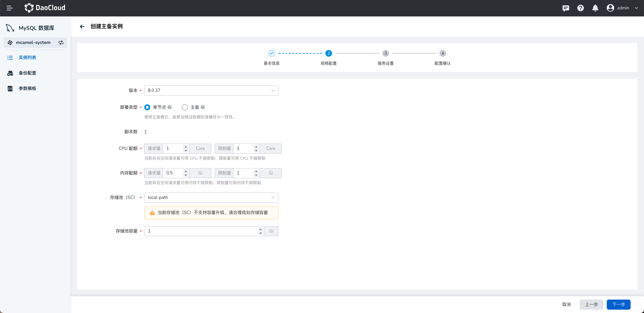
Task: Click the 取消 button
Action: (566, 305)
